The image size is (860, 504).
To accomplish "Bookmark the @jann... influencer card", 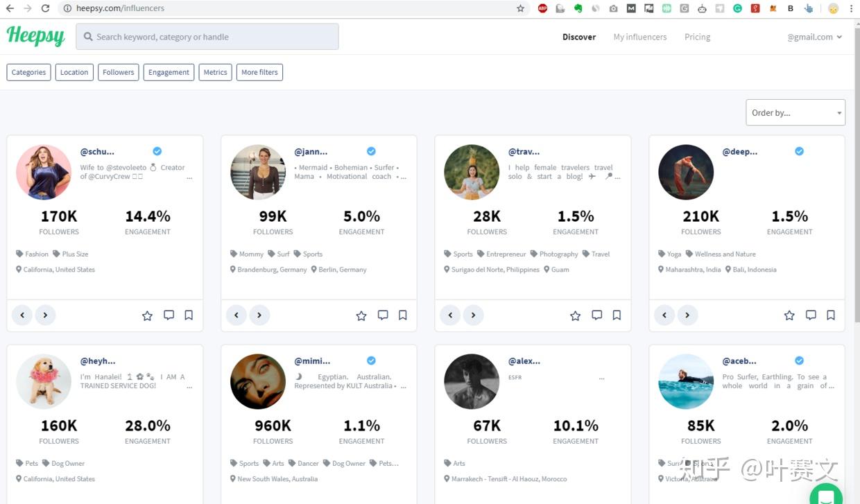I will point(403,315).
